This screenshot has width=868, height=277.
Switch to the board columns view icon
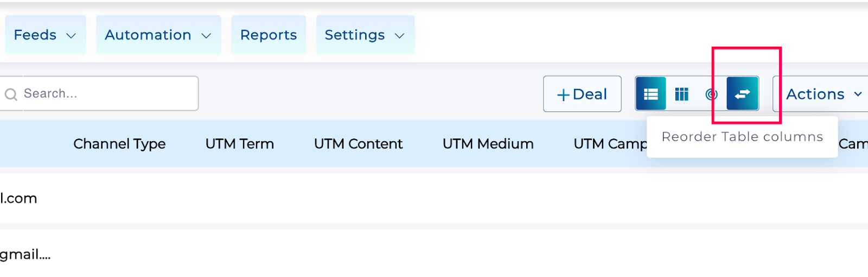click(x=681, y=94)
